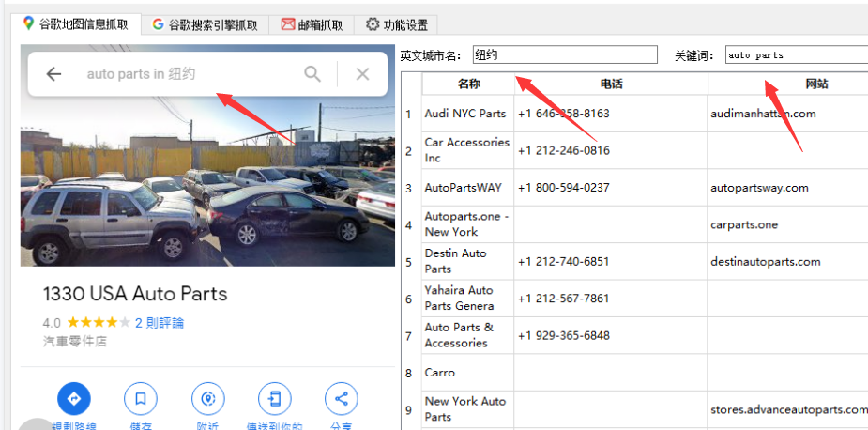Click the 附近 nearby icon
The height and width of the screenshot is (430, 868).
(x=207, y=398)
